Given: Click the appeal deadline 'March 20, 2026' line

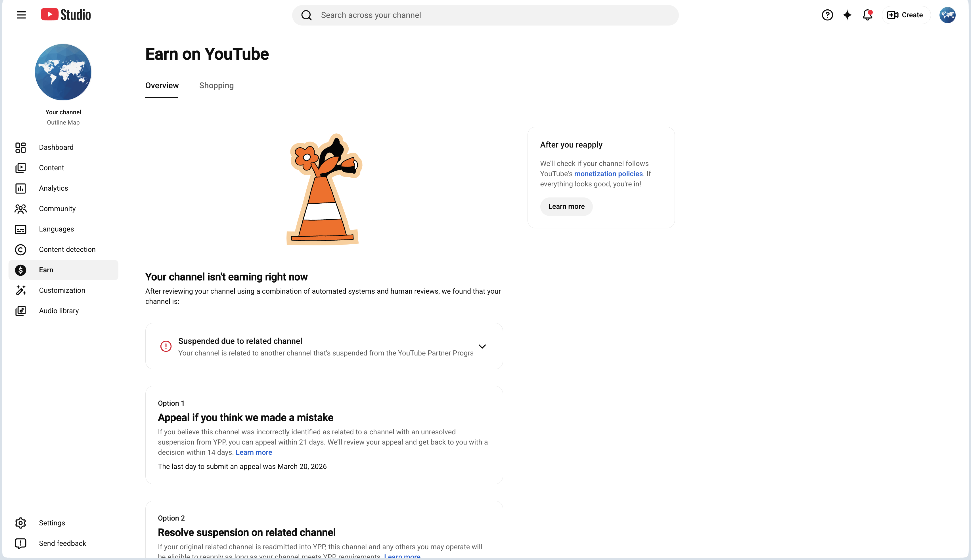Looking at the screenshot, I should pos(242,467).
